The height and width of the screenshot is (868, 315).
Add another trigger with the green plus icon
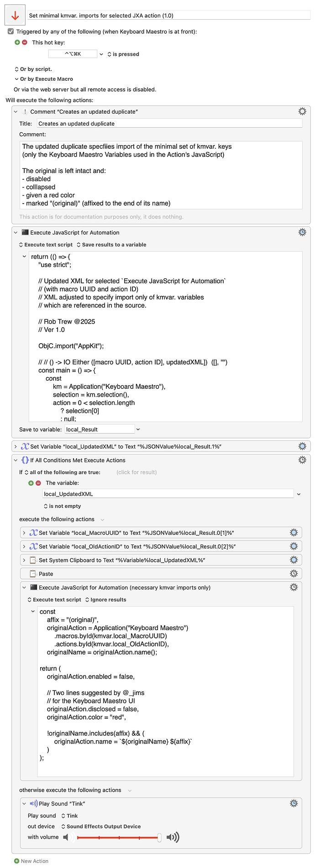click(x=17, y=42)
